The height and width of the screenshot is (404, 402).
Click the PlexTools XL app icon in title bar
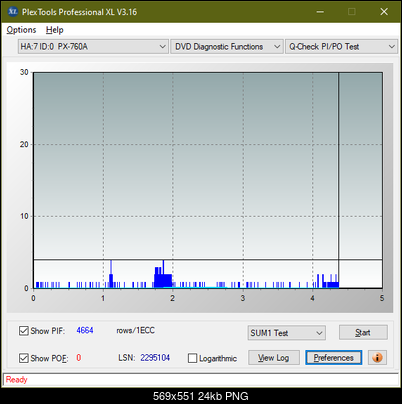(x=13, y=12)
